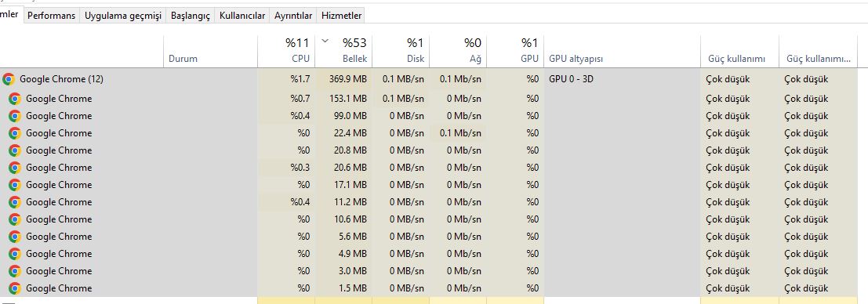
Task: Open the Hizmetler tab
Action: (342, 16)
